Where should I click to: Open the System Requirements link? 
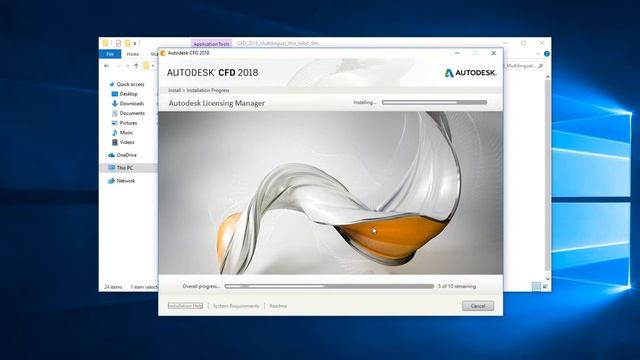[x=236, y=306]
